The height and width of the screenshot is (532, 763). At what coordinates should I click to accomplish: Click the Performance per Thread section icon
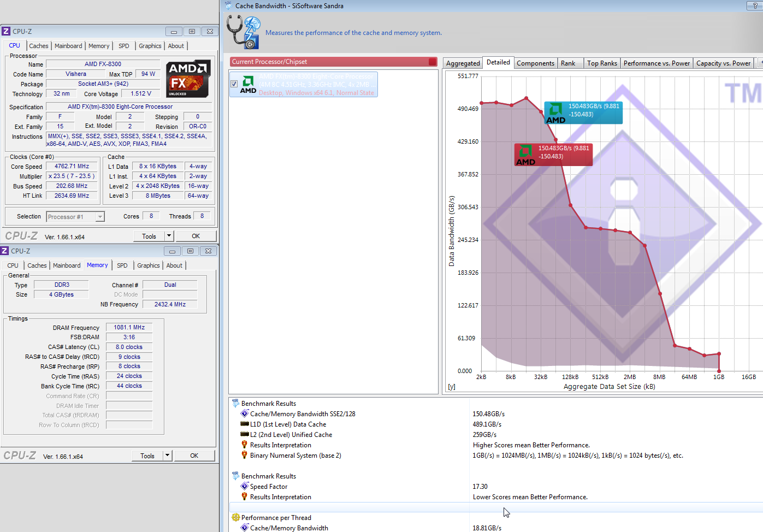235,518
